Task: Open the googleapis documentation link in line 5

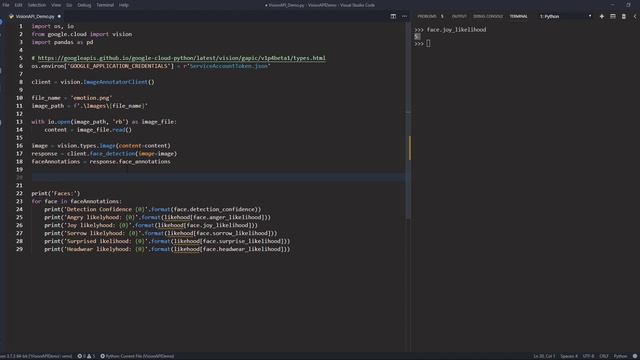Action: pyautogui.click(x=182, y=58)
